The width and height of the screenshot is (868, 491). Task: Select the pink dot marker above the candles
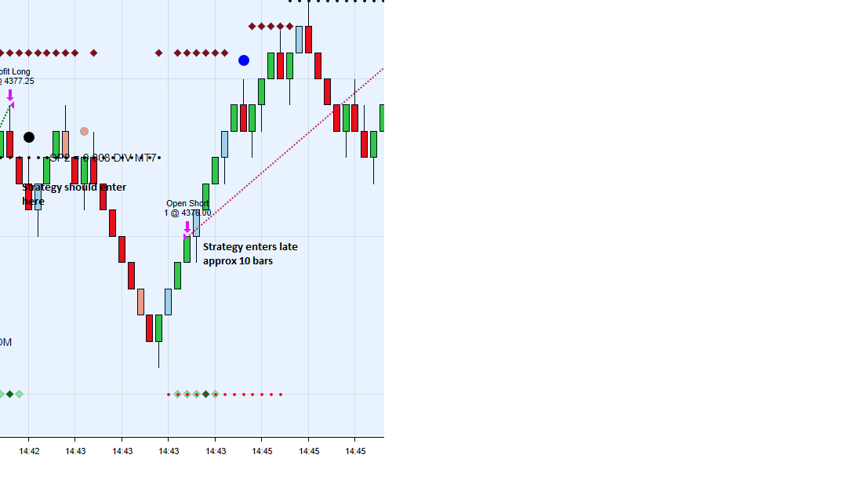coord(84,132)
